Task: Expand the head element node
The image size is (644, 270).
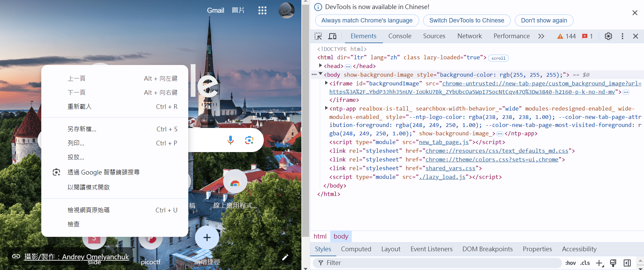Action: 320,66
